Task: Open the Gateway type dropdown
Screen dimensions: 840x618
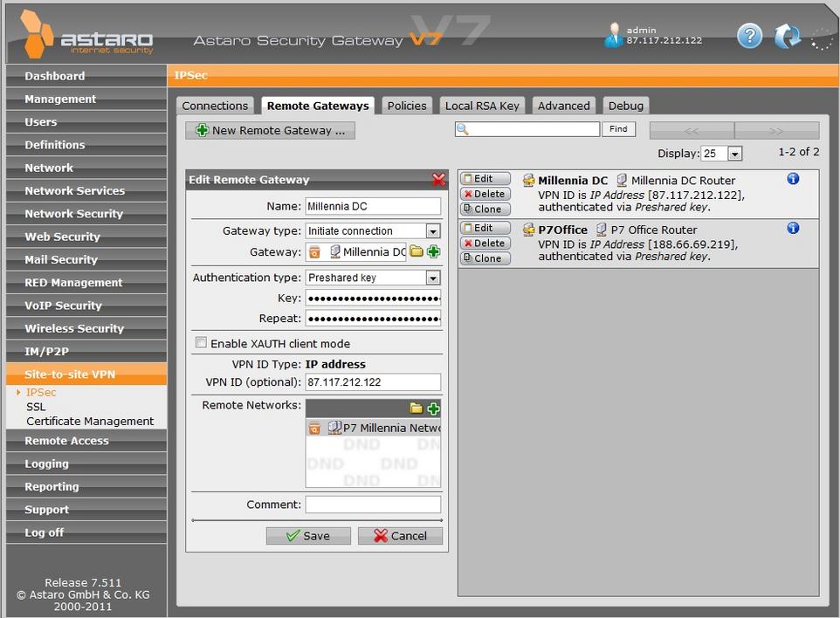Action: [433, 230]
